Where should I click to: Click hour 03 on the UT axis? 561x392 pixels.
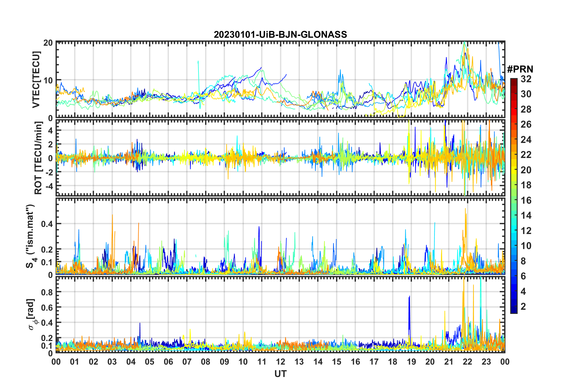pyautogui.click(x=112, y=362)
